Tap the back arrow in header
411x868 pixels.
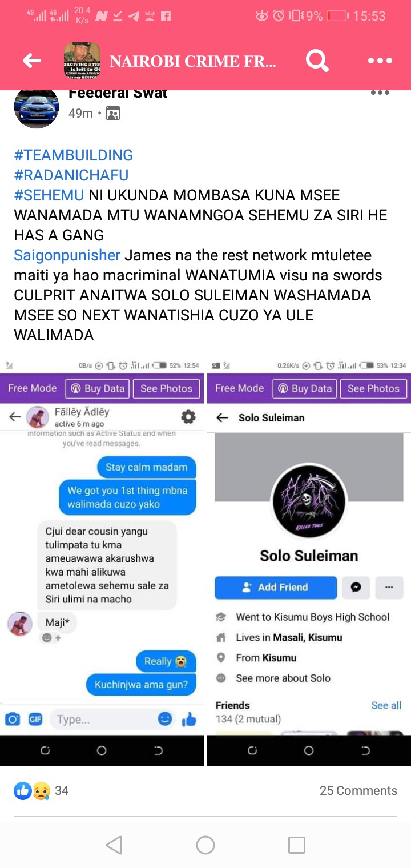pyautogui.click(x=32, y=61)
